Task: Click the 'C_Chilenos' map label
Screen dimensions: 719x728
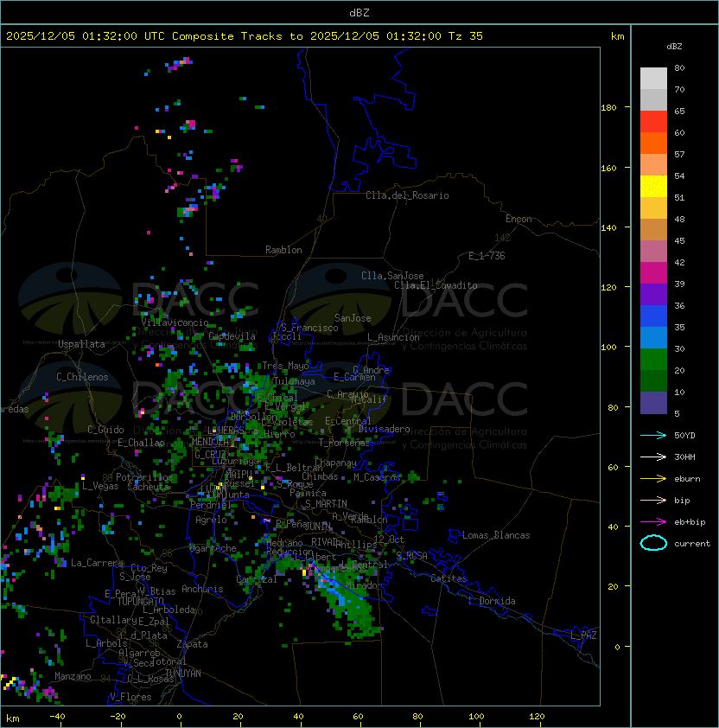Action: 82,377
